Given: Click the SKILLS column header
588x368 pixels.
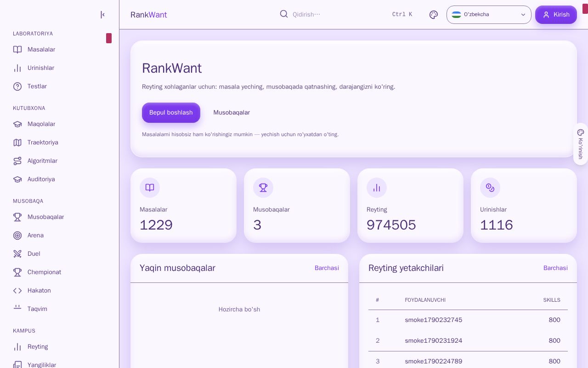Looking at the screenshot, I should 552,300.
